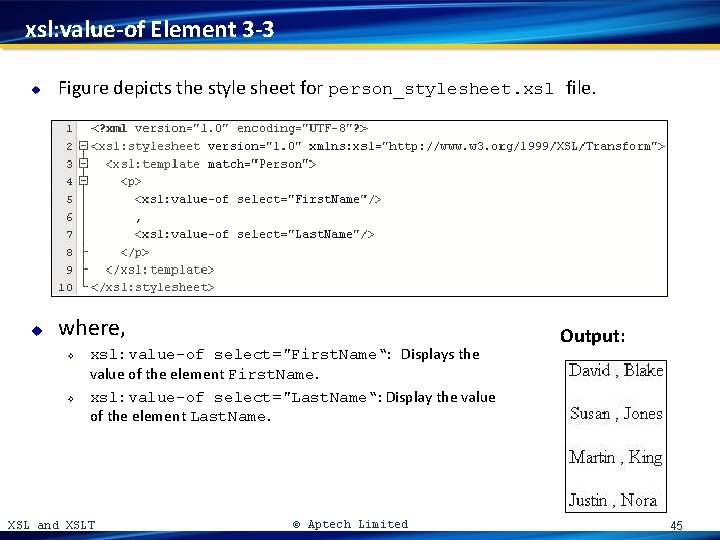The height and width of the screenshot is (540, 720).
Task: Click 'Martin , King' in the output box
Action: pyautogui.click(x=616, y=457)
